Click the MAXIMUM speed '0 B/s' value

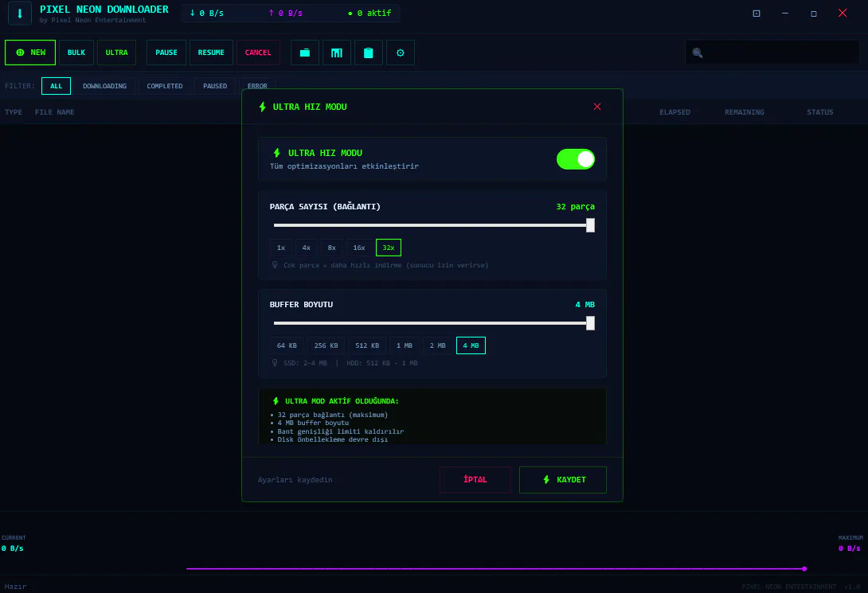(849, 548)
